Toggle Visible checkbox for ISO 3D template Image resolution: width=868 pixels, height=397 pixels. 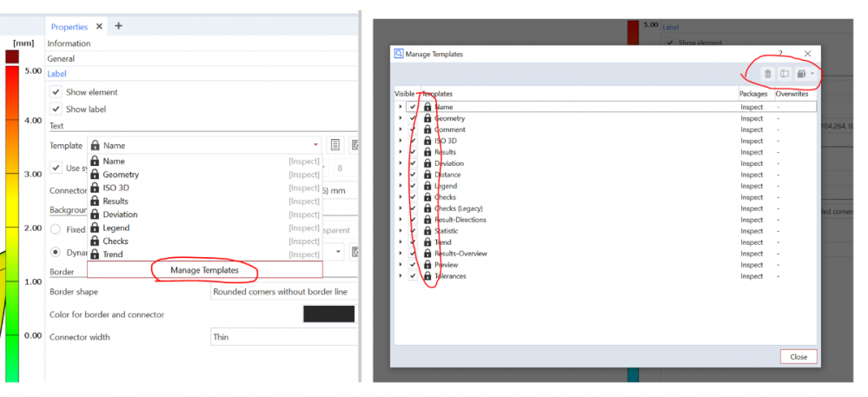click(x=413, y=141)
